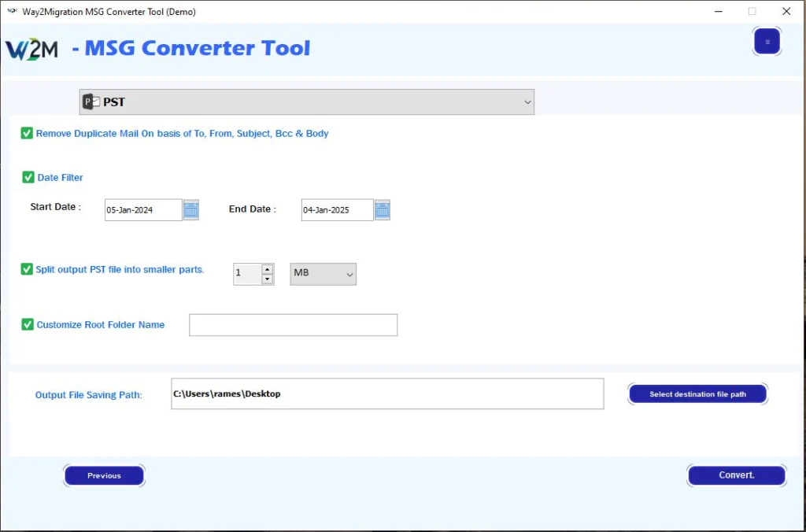Click Select destination file path button
Image resolution: width=806 pixels, height=532 pixels.
pos(697,394)
